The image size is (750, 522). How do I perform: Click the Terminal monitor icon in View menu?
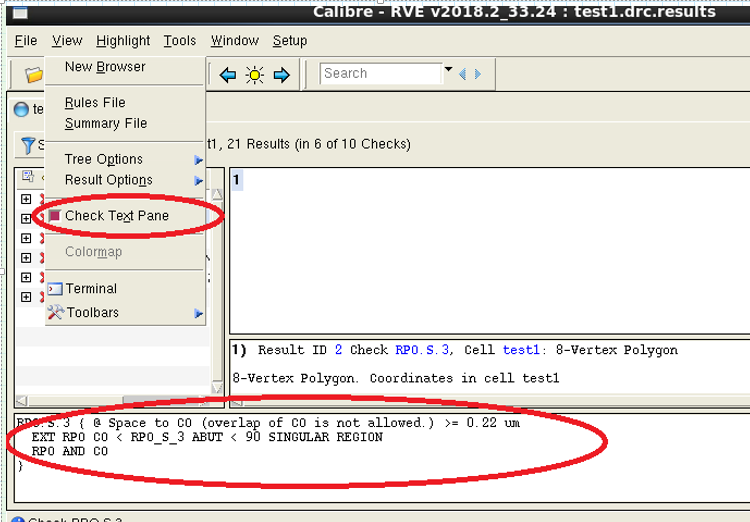pos(55,289)
